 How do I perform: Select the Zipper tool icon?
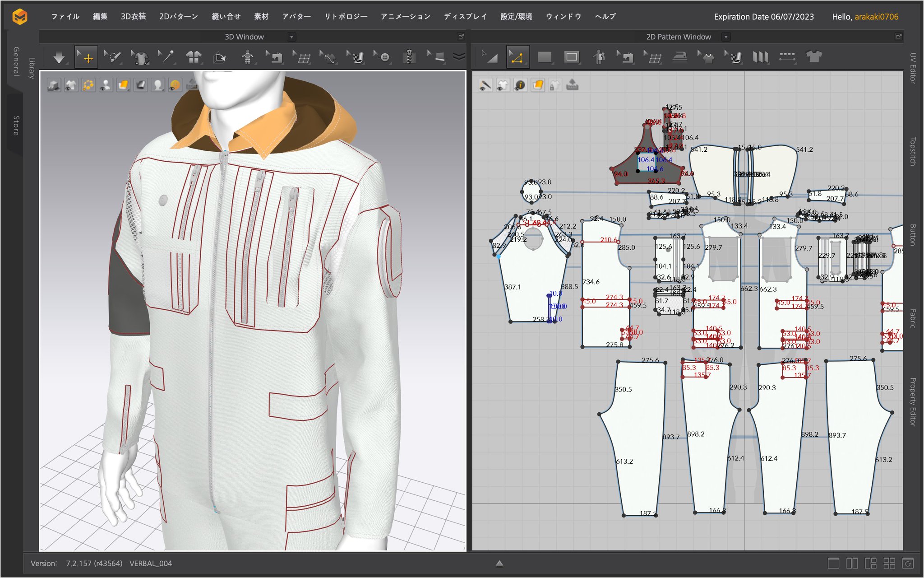[409, 57]
